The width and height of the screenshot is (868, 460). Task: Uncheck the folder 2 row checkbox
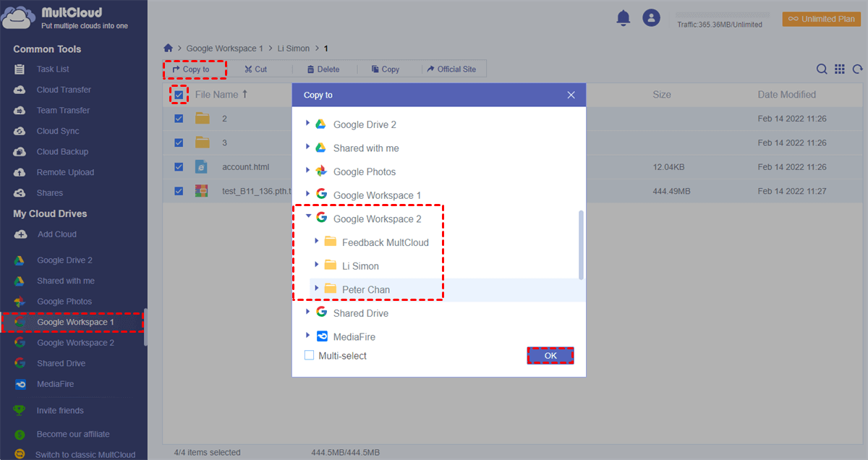(x=179, y=119)
